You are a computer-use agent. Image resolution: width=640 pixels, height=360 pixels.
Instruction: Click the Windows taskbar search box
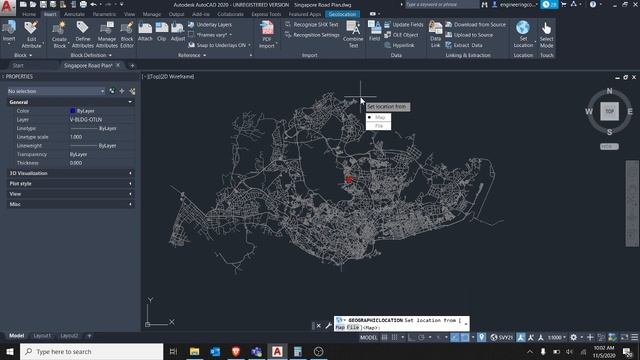tap(92, 351)
